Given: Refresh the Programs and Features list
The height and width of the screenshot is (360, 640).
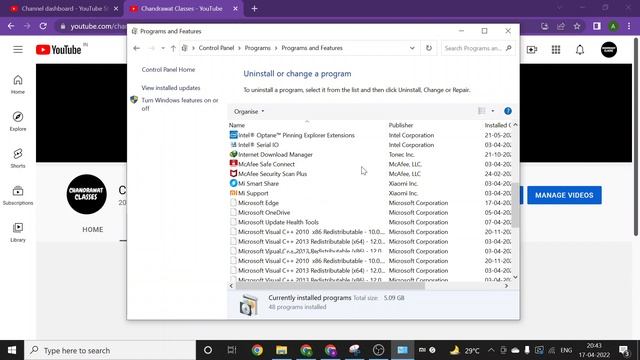Looking at the screenshot, I should 429,48.
